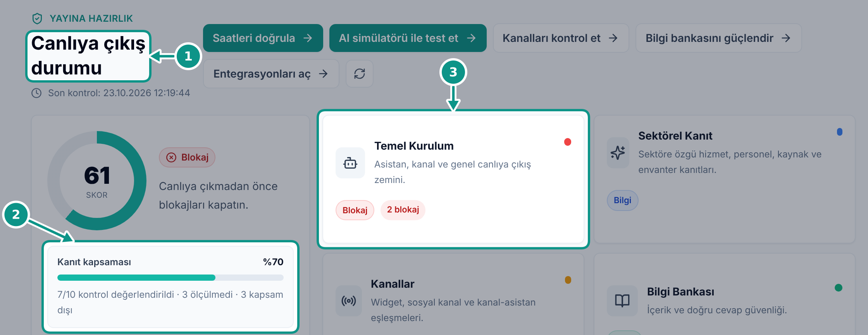This screenshot has width=868, height=335.
Task: Click Son kontrol: 23.10.2026 12:19:44 timestamp
Action: tap(119, 93)
